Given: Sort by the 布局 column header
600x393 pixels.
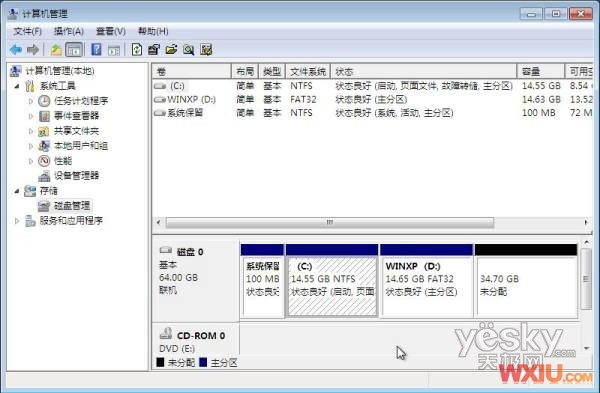Looking at the screenshot, I should 245,72.
